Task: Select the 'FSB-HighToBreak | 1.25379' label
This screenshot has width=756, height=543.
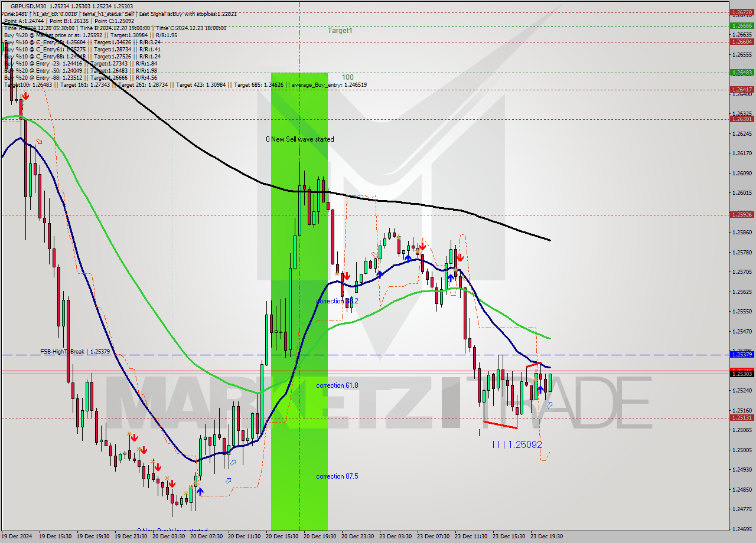Action: click(x=75, y=352)
